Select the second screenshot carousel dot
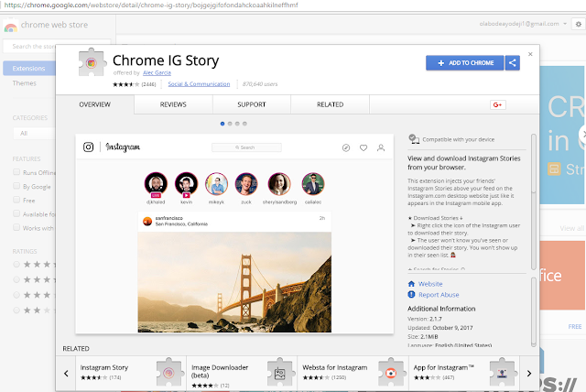The width and height of the screenshot is (586, 392). [x=230, y=124]
